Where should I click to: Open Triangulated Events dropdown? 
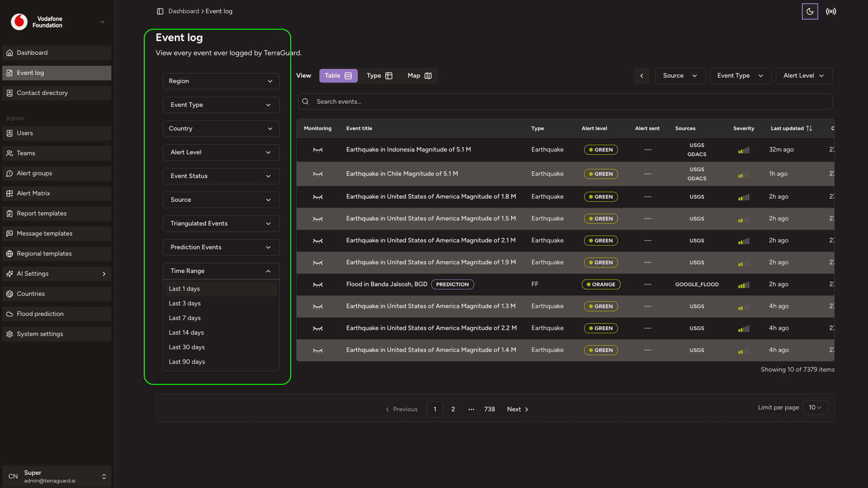click(221, 224)
